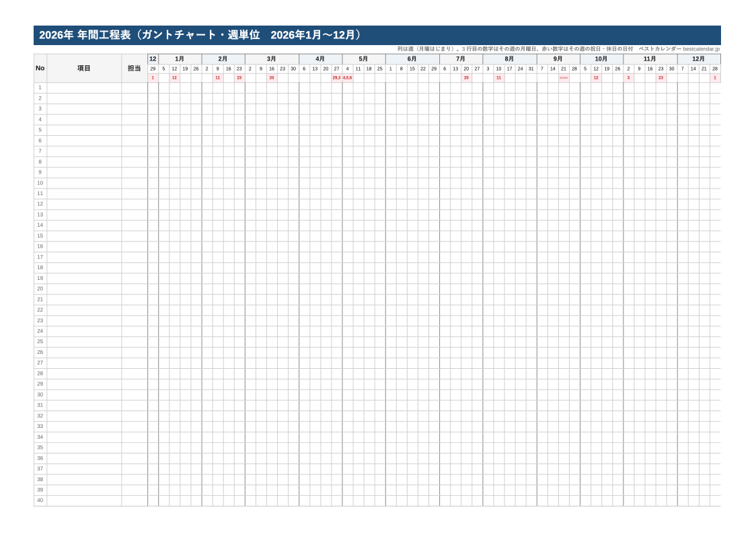Click the 担当 cell in row 3

pos(135,108)
